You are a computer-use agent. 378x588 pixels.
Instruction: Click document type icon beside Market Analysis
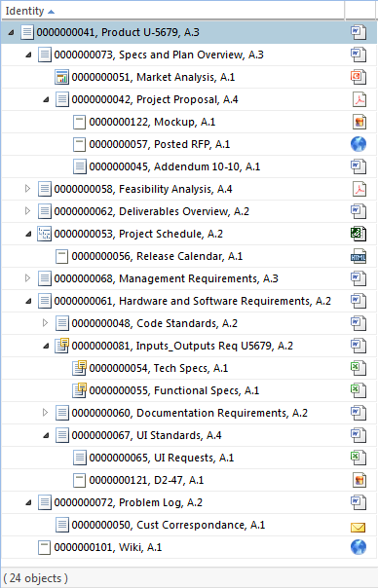point(61,77)
